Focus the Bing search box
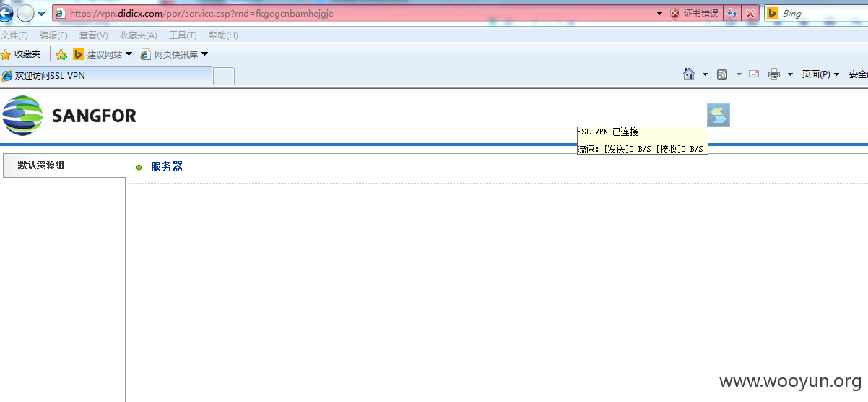This screenshot has width=868, height=402. 823,13
